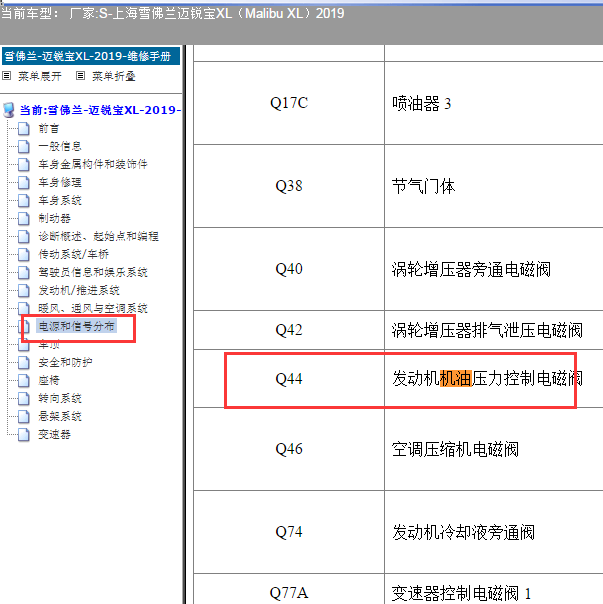Open the 发动机/推进系统 chapter

point(79,290)
